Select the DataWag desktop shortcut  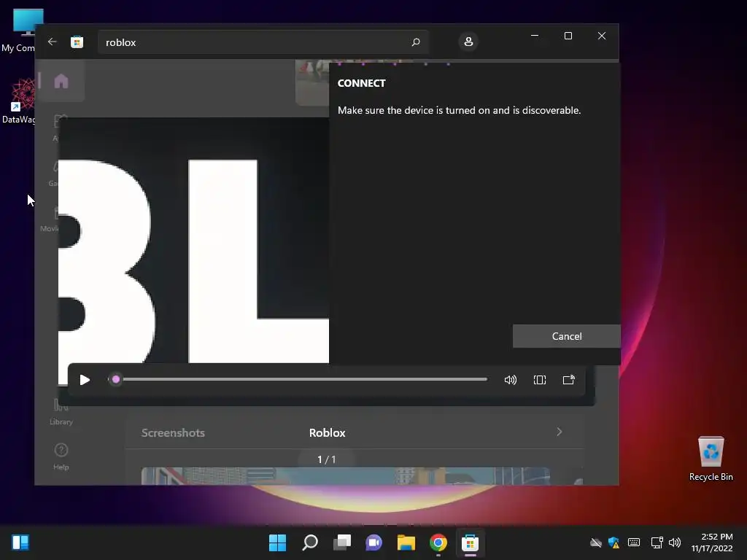pyautogui.click(x=18, y=101)
